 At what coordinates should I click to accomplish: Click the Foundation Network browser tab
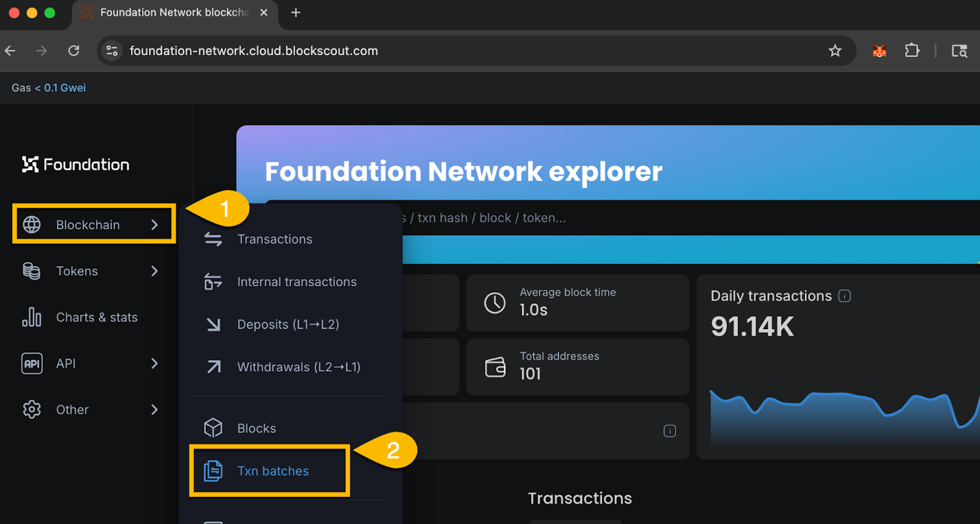(175, 13)
